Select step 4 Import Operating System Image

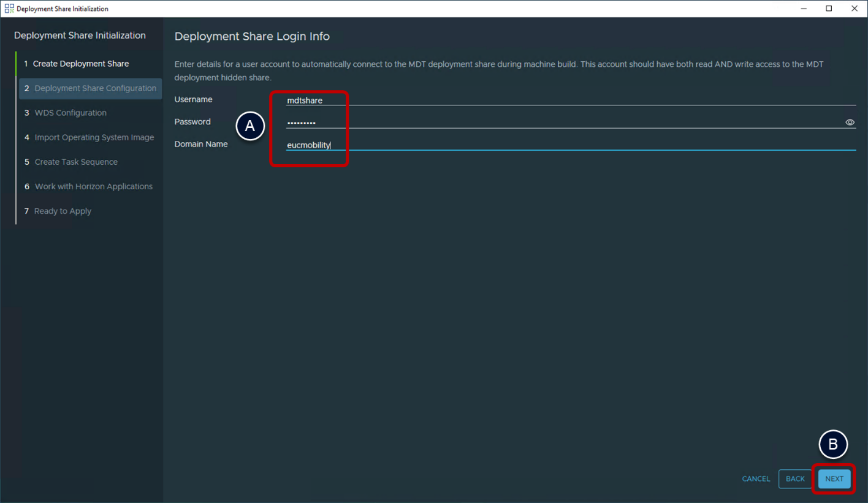pos(94,137)
